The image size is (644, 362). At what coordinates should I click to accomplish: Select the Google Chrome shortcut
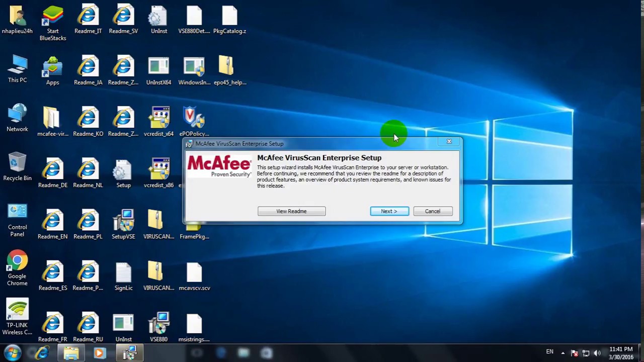(x=17, y=260)
